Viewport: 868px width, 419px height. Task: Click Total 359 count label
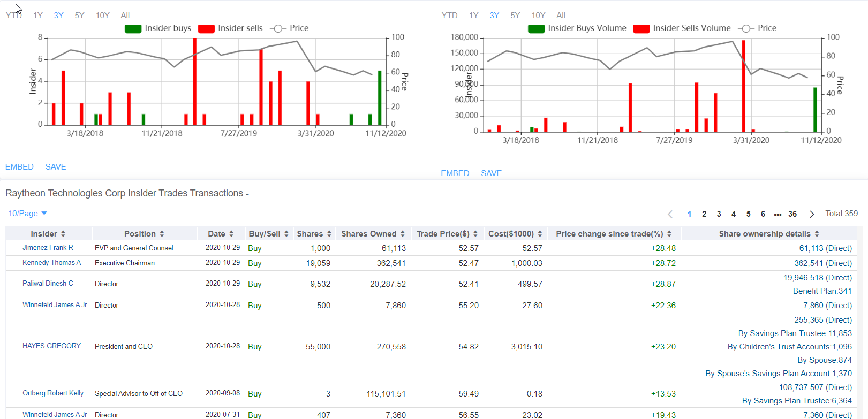point(842,214)
